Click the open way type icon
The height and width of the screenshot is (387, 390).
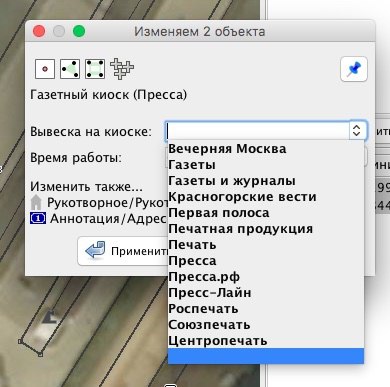pos(70,69)
